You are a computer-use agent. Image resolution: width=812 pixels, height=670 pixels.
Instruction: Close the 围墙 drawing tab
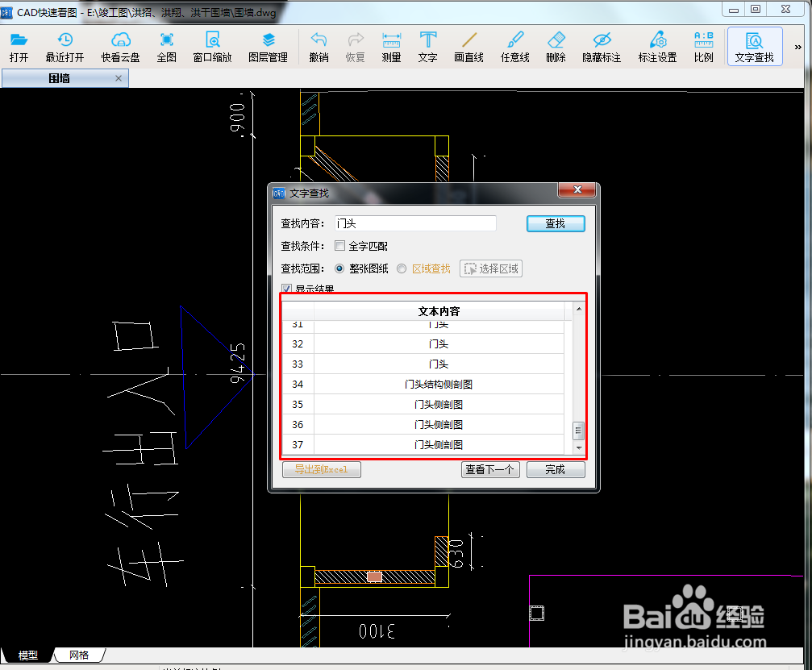pos(119,78)
